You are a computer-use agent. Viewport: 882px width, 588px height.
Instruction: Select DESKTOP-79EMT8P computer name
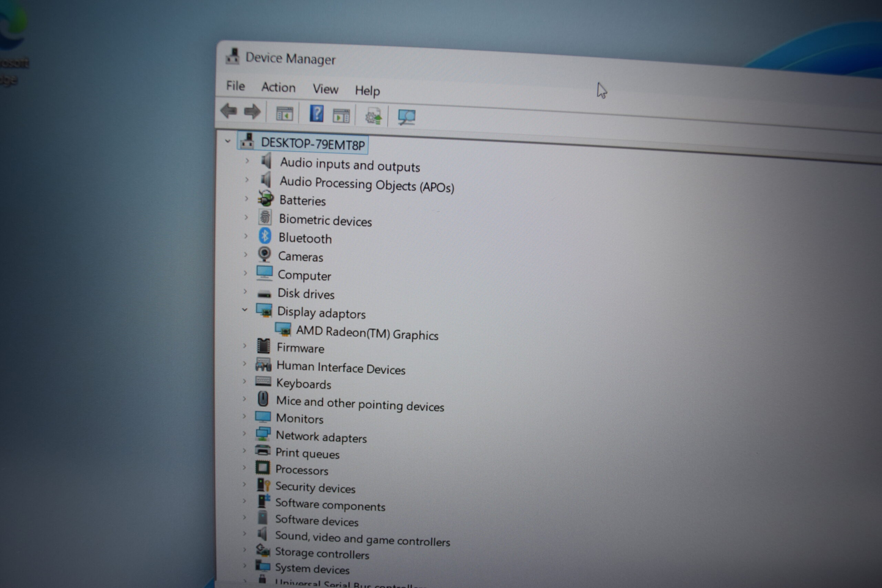(313, 144)
